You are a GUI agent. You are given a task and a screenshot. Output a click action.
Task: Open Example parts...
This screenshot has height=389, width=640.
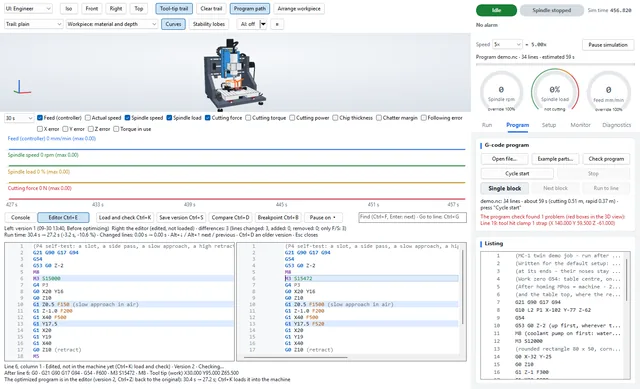pos(555,159)
